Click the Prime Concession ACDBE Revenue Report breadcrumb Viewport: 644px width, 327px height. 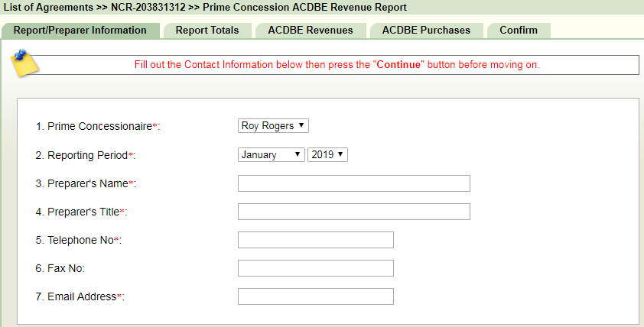[304, 7]
